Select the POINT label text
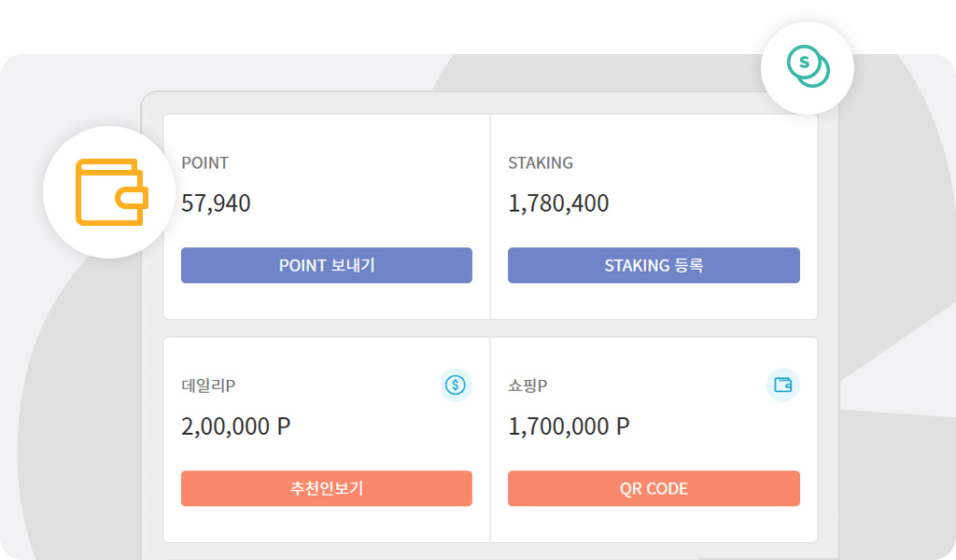This screenshot has height=560, width=956. click(204, 162)
